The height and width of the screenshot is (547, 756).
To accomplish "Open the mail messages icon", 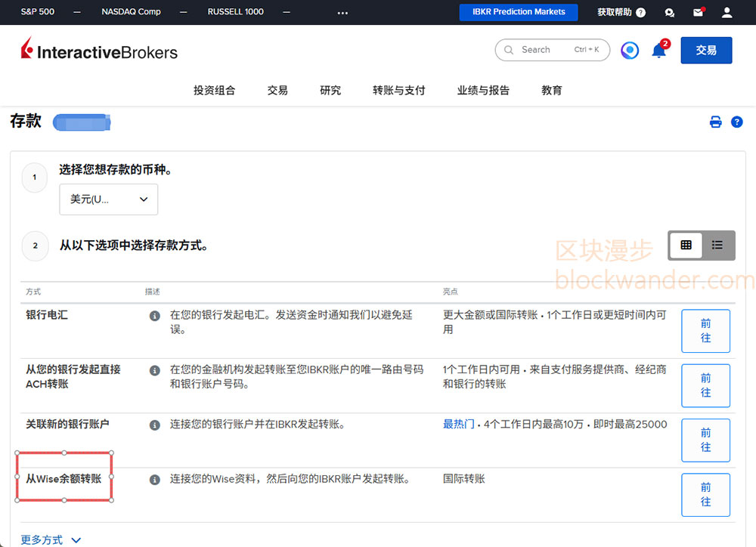I will (698, 12).
